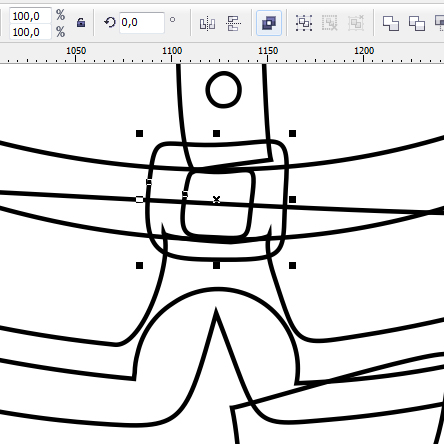Click the top-right selection handle
The width and height of the screenshot is (444, 444).
[292, 134]
